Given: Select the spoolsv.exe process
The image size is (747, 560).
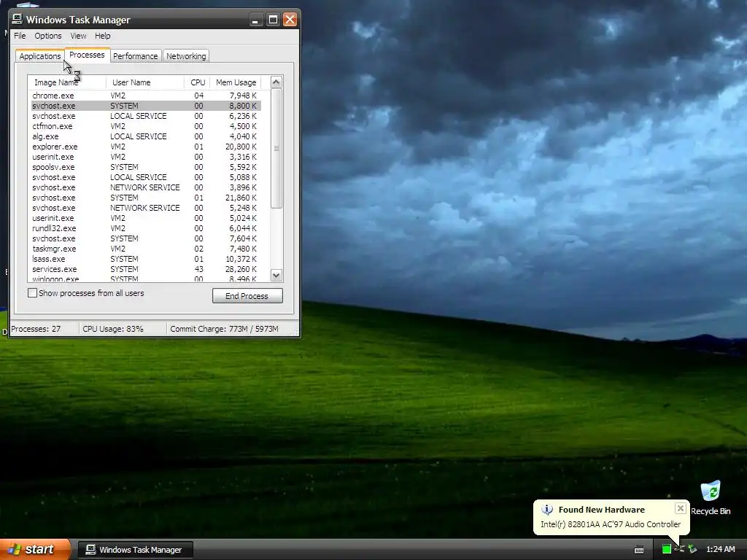Looking at the screenshot, I should click(x=146, y=167).
